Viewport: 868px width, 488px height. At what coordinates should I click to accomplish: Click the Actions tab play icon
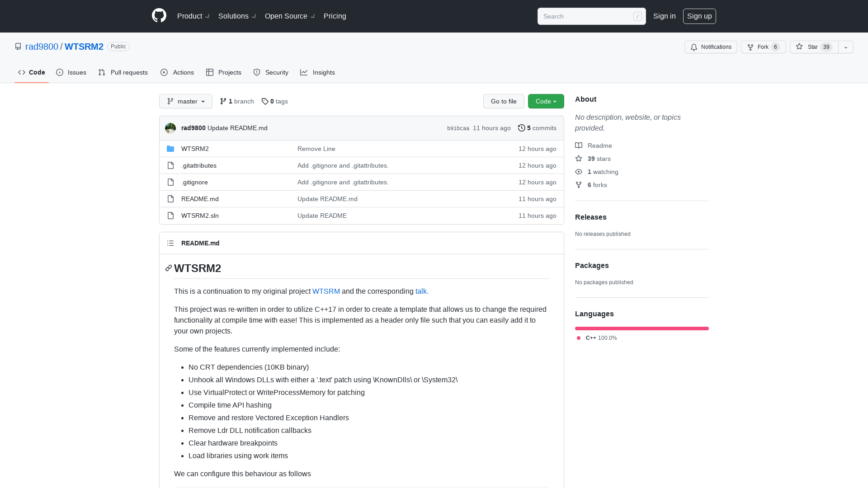[164, 72]
